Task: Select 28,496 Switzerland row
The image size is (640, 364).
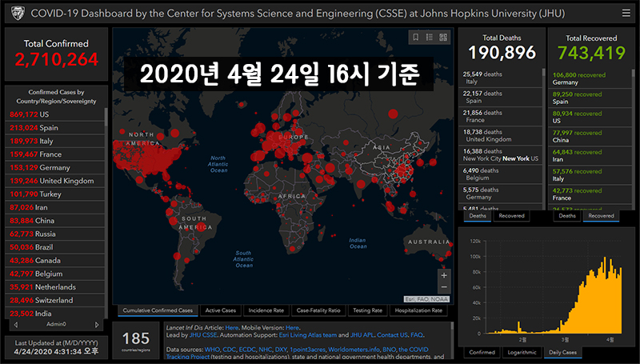Action: pyautogui.click(x=55, y=300)
